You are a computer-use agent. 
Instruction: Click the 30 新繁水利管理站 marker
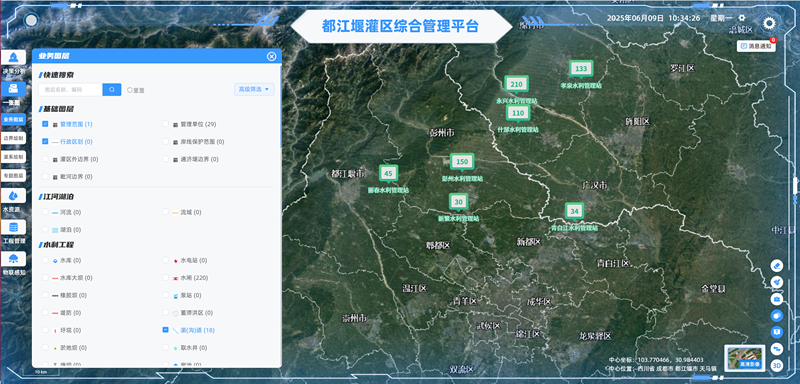tap(459, 202)
